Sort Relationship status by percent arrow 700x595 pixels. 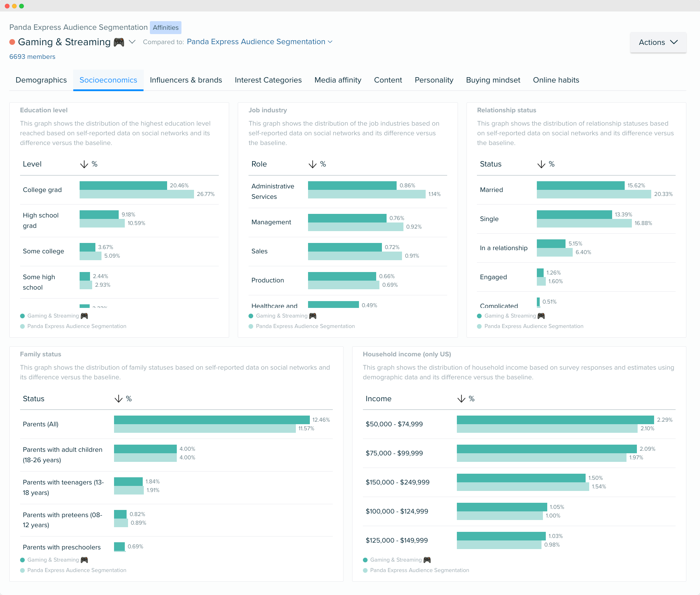(541, 164)
